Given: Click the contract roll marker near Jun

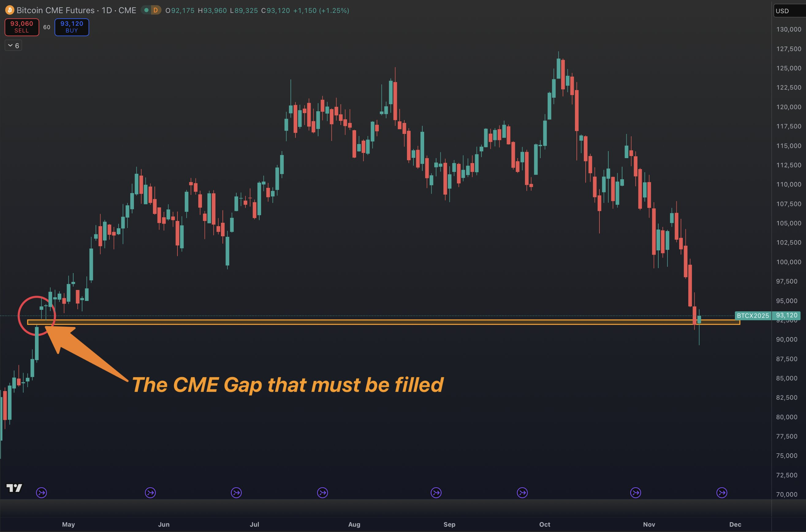Looking at the screenshot, I should point(150,493).
